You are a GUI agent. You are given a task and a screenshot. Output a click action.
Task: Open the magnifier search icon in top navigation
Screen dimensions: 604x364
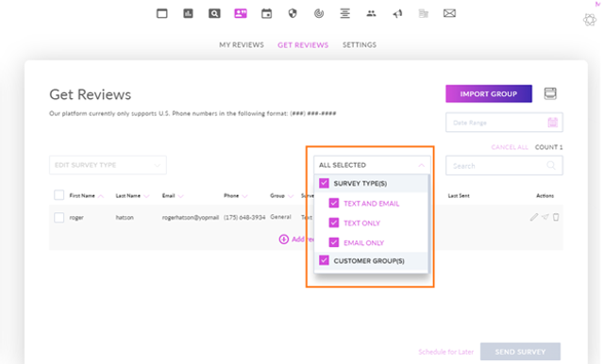click(x=214, y=14)
